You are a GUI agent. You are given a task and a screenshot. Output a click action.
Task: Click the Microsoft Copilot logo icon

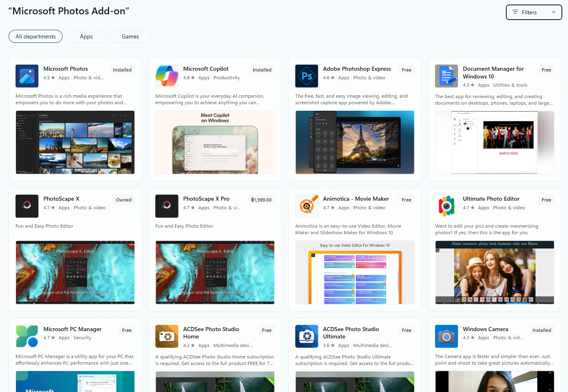click(167, 76)
